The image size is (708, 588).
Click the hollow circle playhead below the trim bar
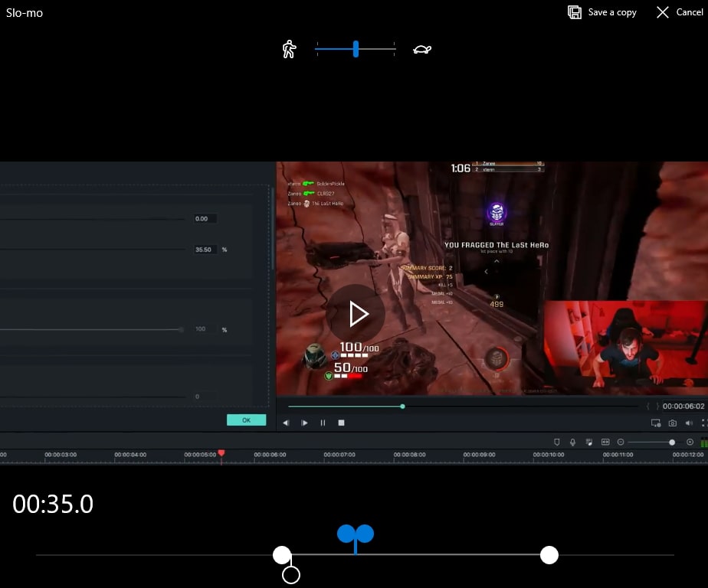click(x=291, y=575)
